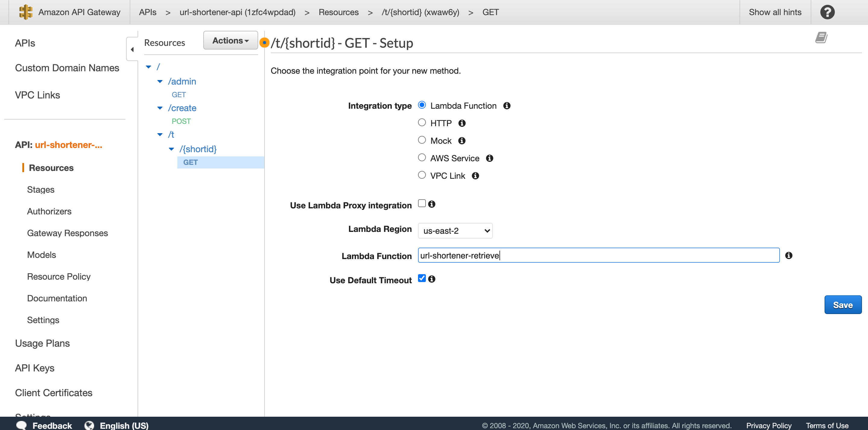Disable the Use Default Timeout checkbox
The image size is (868, 430).
(x=422, y=278)
